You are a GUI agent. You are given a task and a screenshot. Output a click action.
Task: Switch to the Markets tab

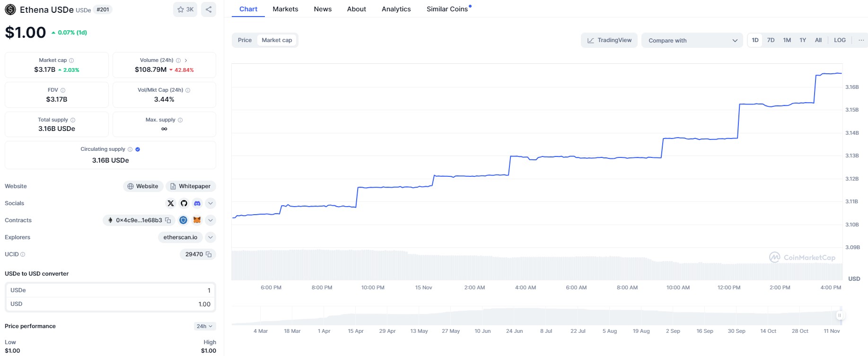[285, 9]
